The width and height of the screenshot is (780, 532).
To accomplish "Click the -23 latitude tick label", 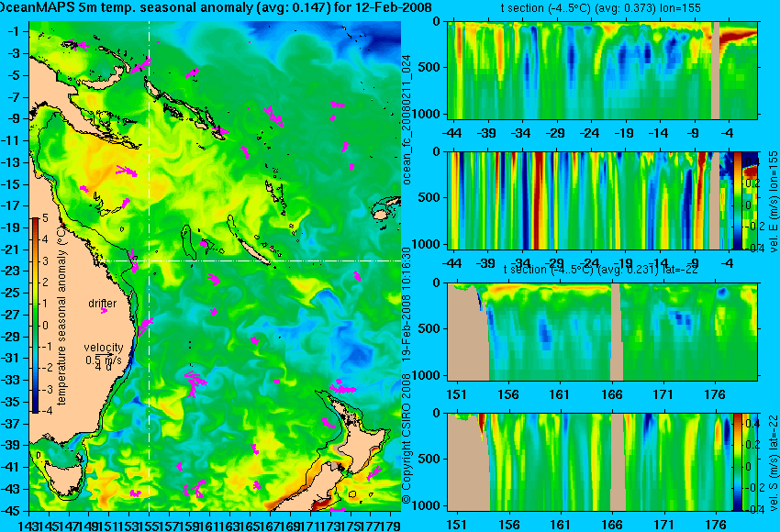I will tap(11, 272).
